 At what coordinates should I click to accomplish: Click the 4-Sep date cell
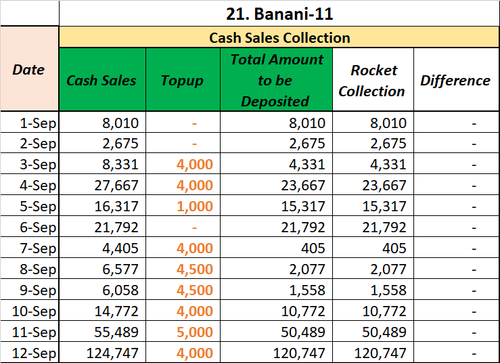tap(29, 185)
